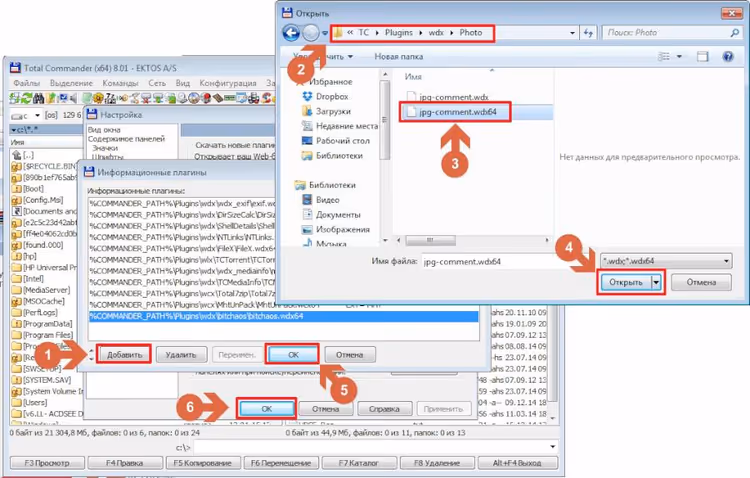
Task: Click the F8 Удаление button
Action: pyautogui.click(x=437, y=463)
